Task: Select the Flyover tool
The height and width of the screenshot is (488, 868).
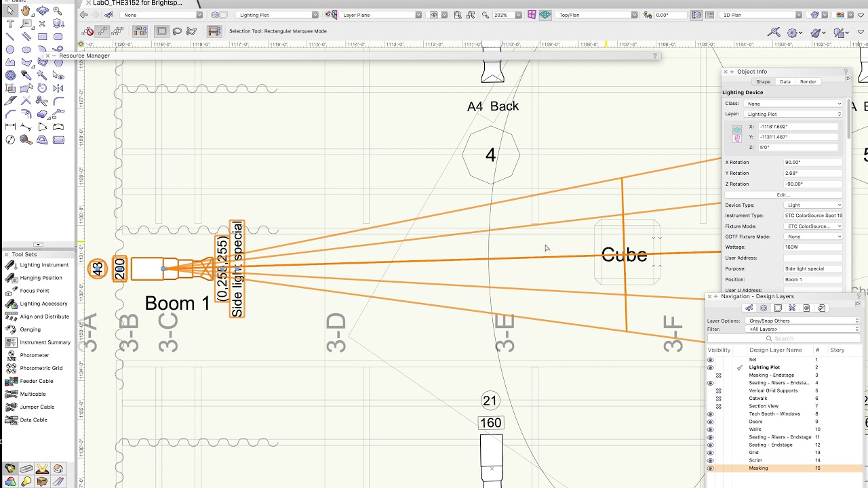Action: (x=42, y=11)
